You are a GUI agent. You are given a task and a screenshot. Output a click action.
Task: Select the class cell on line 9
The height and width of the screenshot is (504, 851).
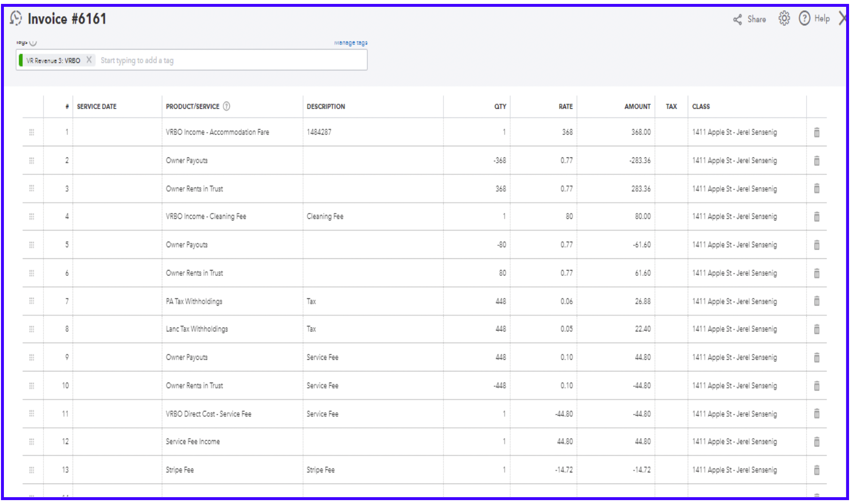click(735, 357)
